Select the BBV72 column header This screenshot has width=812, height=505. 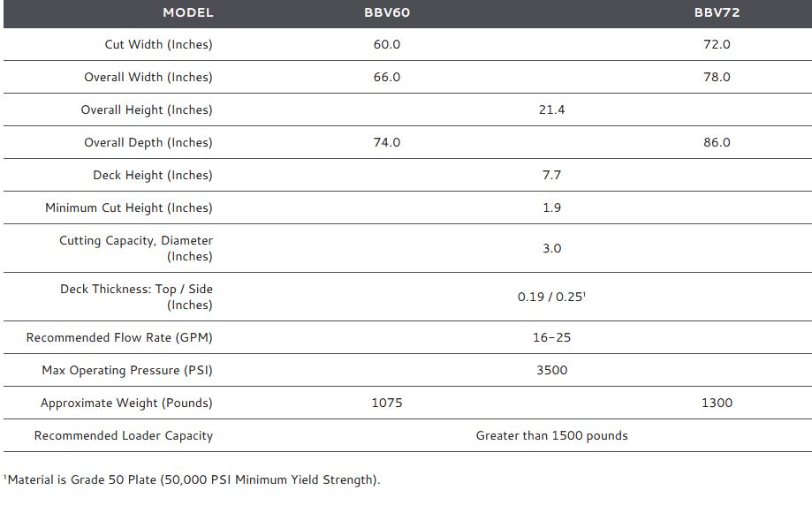[x=717, y=12]
